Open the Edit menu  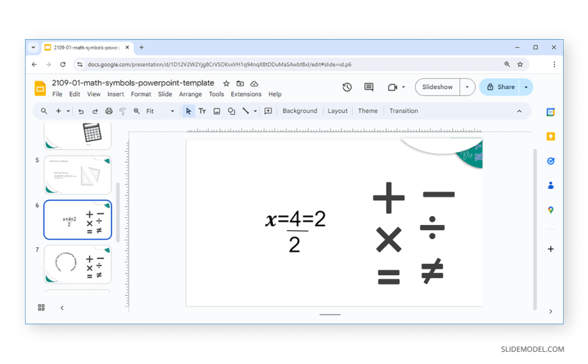click(74, 94)
